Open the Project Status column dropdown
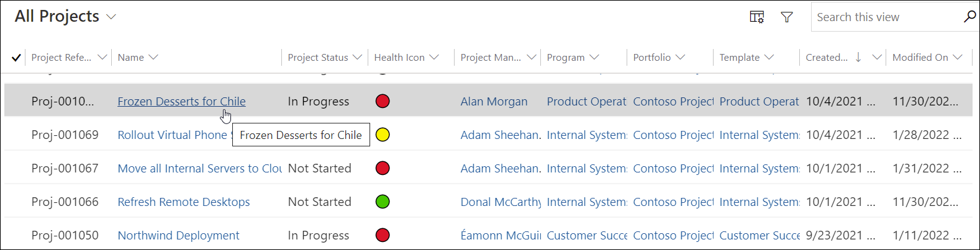This screenshot has width=980, height=250. point(357,57)
